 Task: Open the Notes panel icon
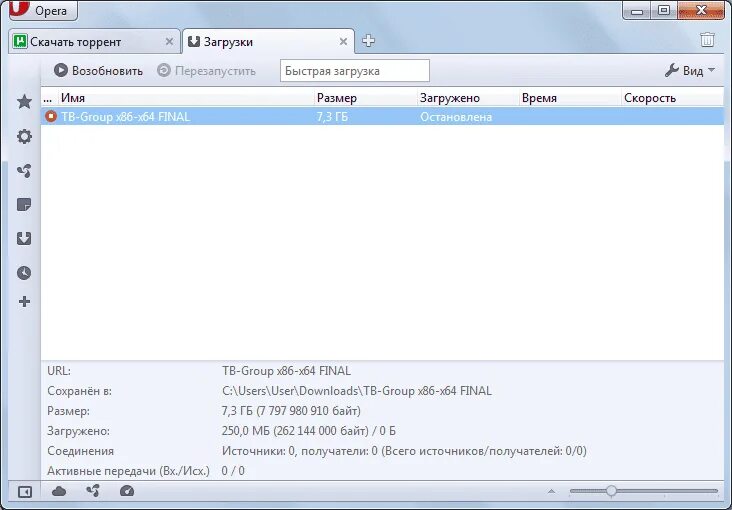[24, 205]
